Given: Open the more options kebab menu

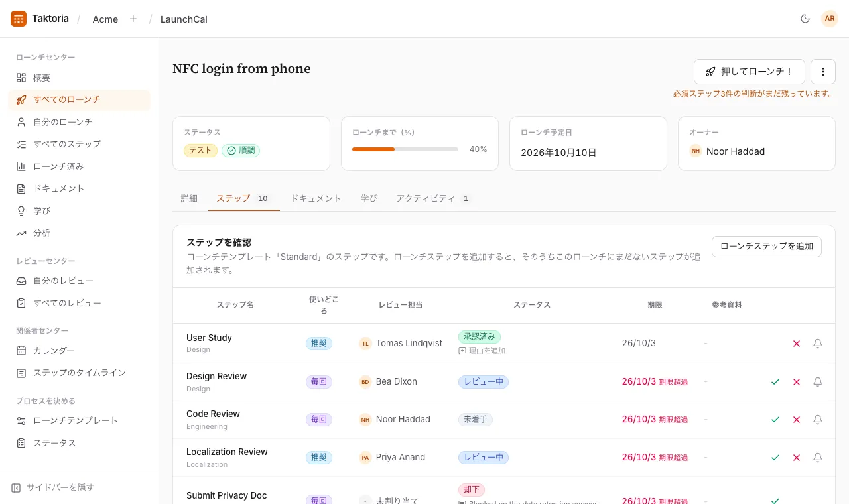Looking at the screenshot, I should [823, 72].
